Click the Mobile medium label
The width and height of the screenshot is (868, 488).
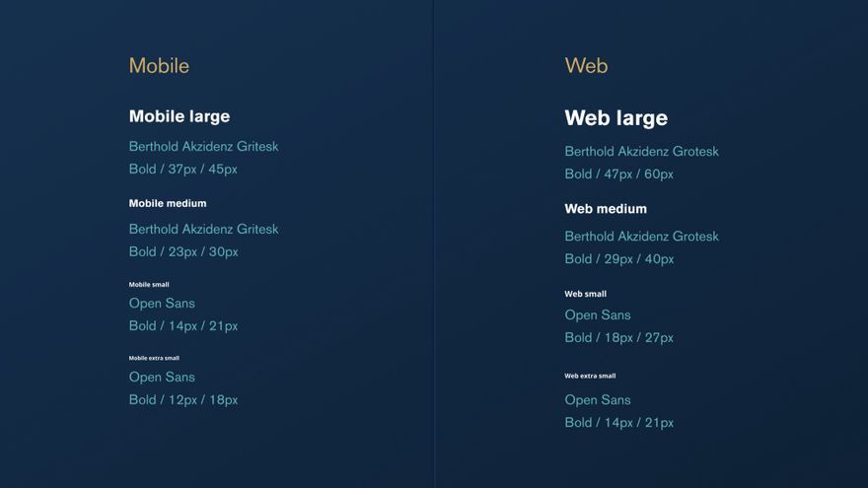click(168, 204)
